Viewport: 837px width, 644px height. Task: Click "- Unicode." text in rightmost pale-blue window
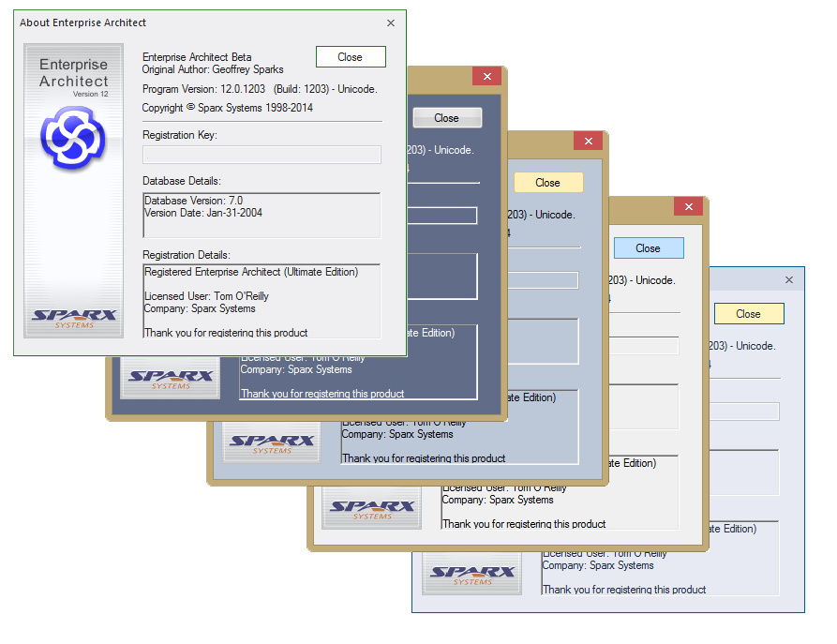[753, 346]
